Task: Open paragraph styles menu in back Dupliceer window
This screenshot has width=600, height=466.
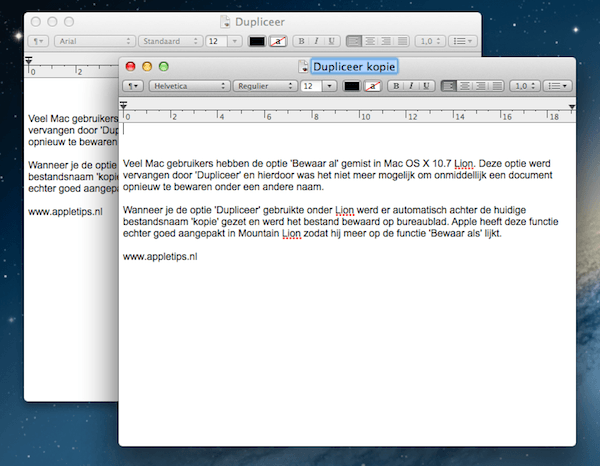Action: coord(38,41)
